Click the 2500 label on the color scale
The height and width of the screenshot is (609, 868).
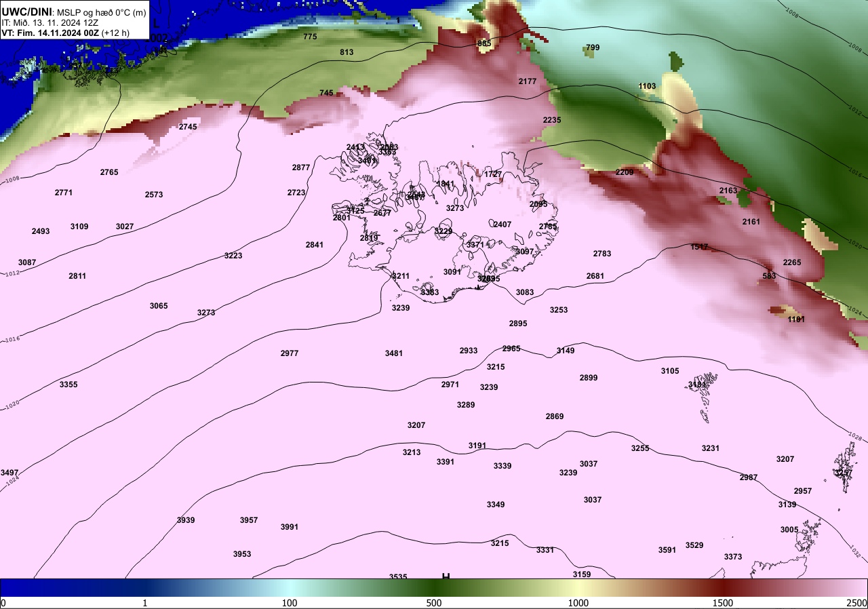[x=857, y=603]
